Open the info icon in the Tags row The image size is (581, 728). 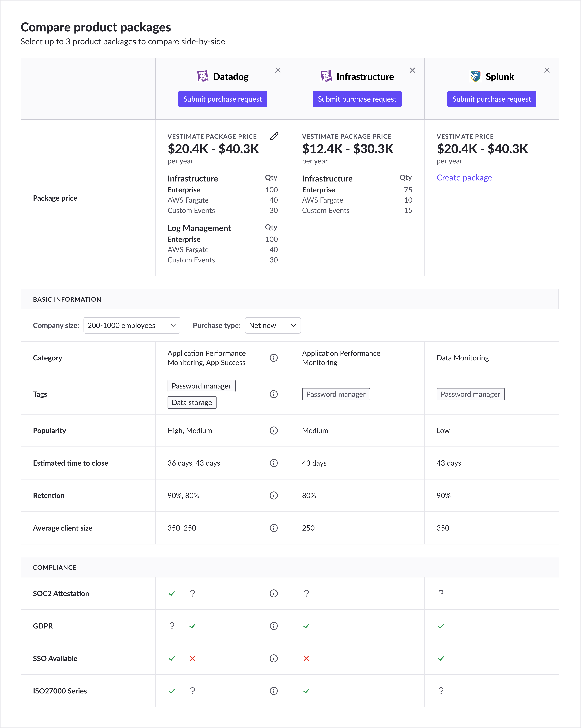tap(274, 394)
